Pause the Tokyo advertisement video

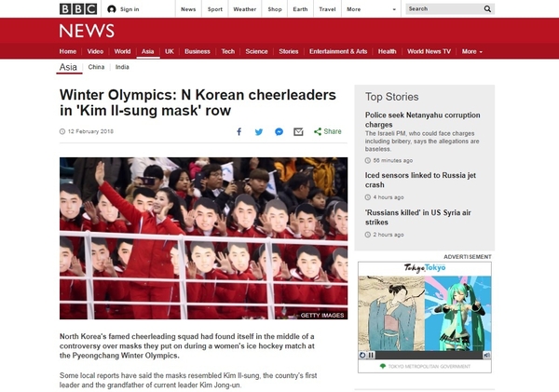(x=371, y=355)
